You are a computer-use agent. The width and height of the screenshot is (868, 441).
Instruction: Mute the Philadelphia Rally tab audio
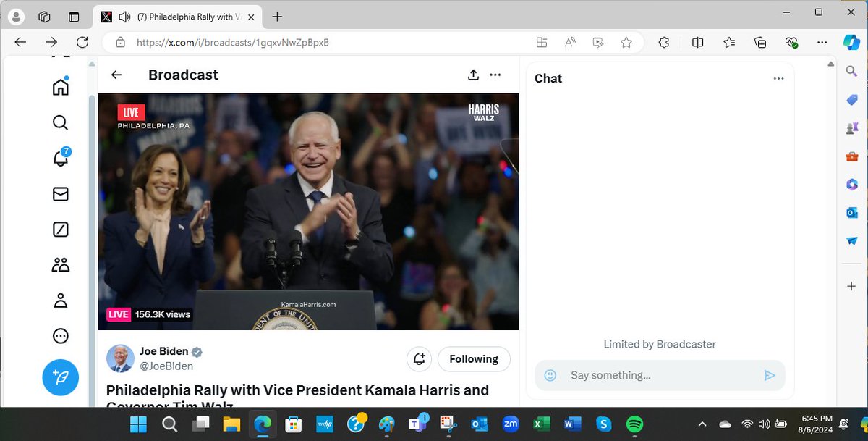(124, 17)
